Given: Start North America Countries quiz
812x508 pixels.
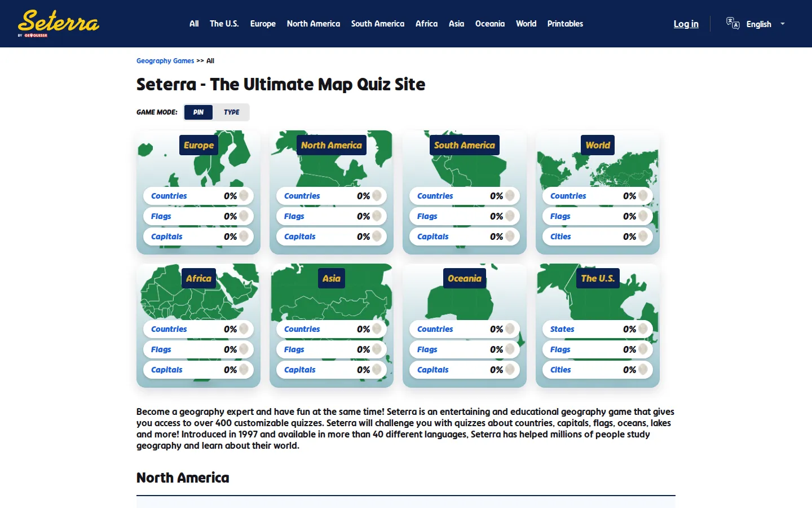Looking at the screenshot, I should pos(332,196).
